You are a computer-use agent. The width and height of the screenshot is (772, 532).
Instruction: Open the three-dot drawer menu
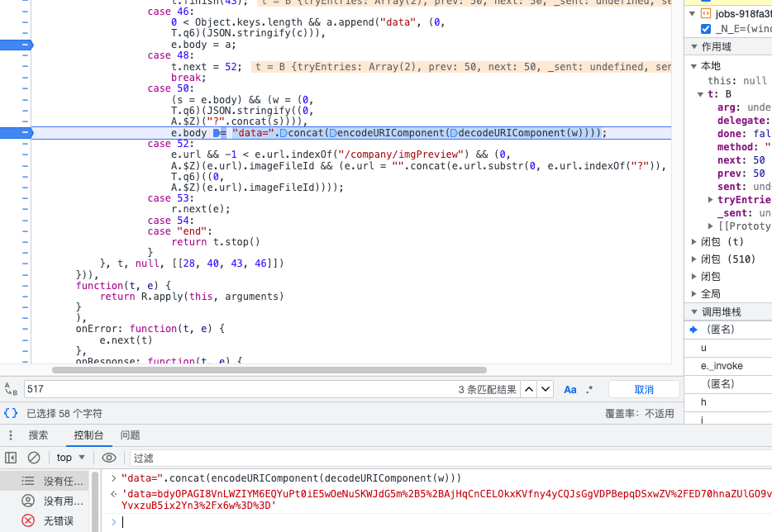(x=11, y=435)
